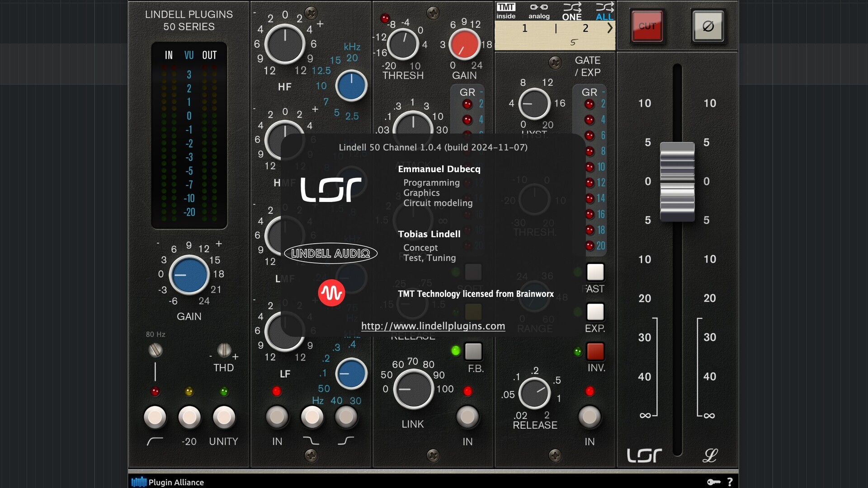Click the red CUT button
The width and height of the screenshot is (868, 488).
pos(647,26)
